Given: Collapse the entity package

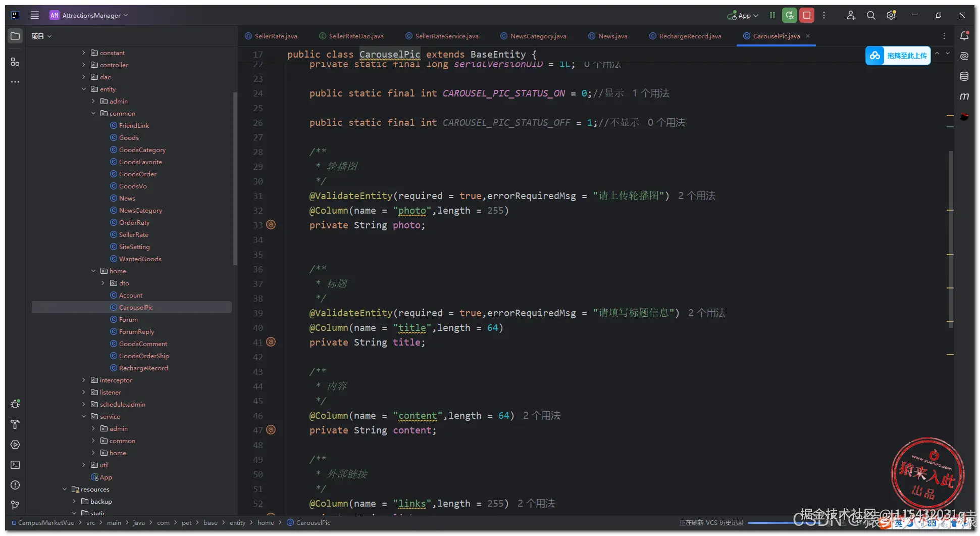Looking at the screenshot, I should pos(84,89).
